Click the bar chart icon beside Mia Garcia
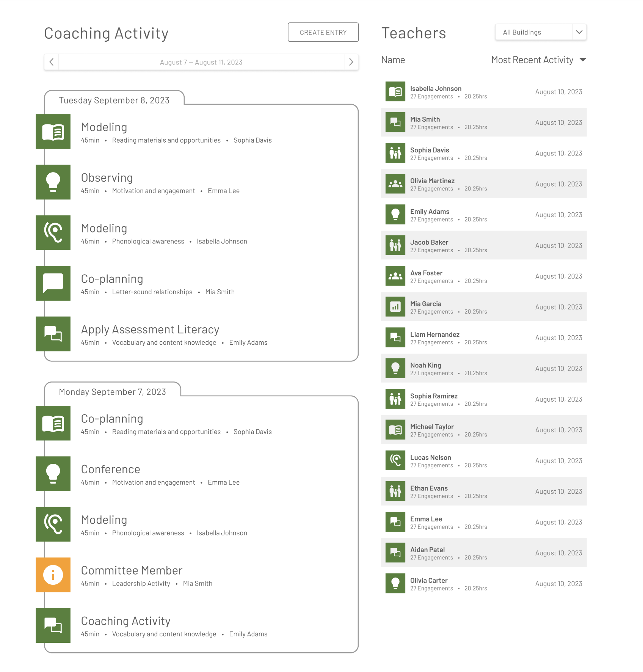The width and height of the screenshot is (643, 672). pyautogui.click(x=395, y=307)
